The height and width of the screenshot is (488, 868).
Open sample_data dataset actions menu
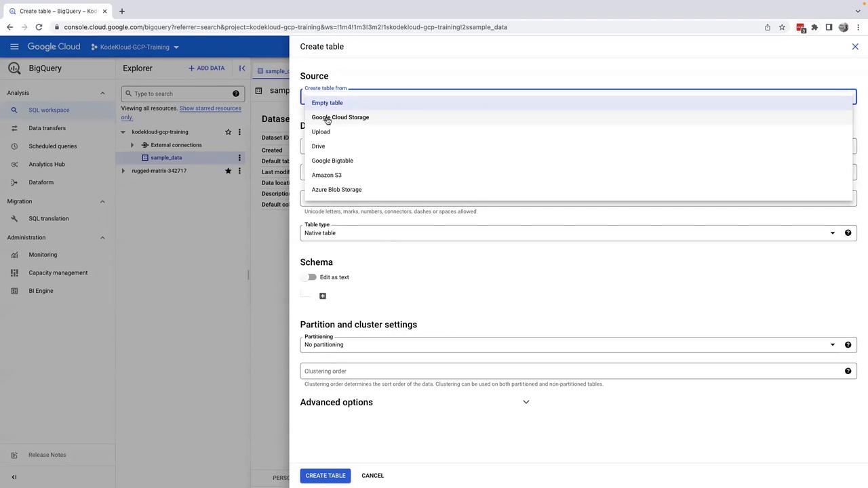pos(239,158)
